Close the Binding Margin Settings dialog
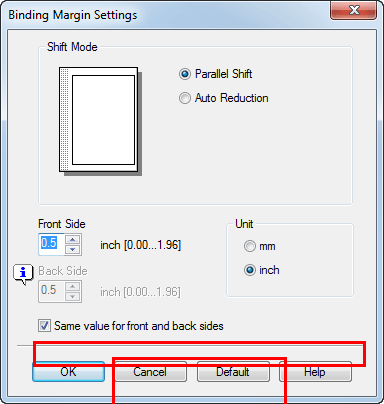Viewport: 384px width, 404px height. 354,10
